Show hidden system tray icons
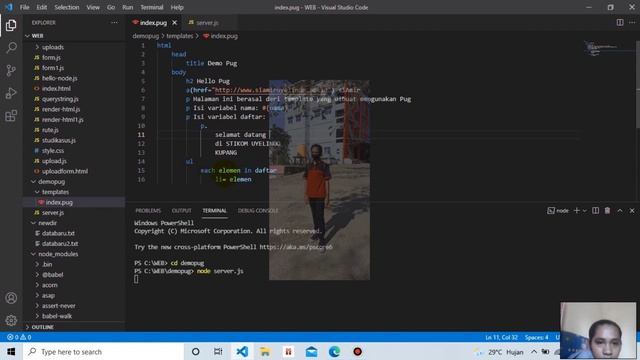The width and height of the screenshot is (640, 360). 534,351
